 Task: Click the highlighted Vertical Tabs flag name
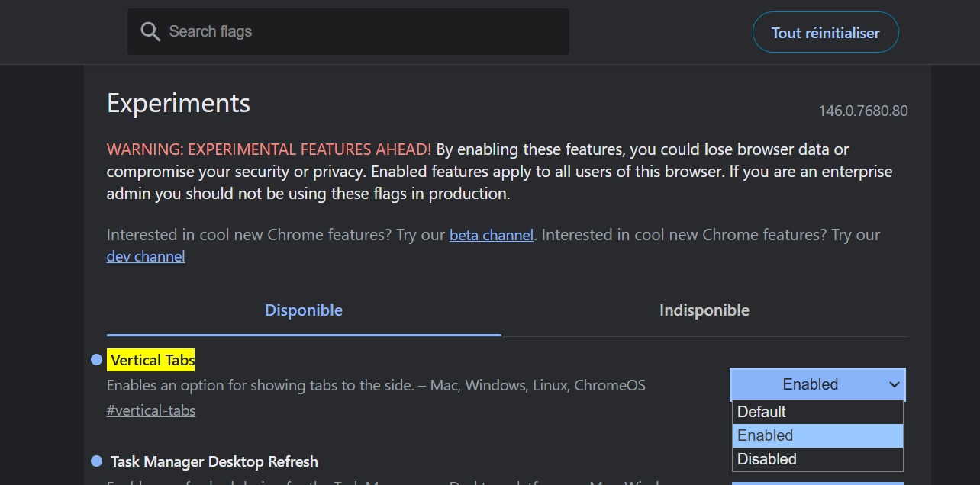click(151, 359)
